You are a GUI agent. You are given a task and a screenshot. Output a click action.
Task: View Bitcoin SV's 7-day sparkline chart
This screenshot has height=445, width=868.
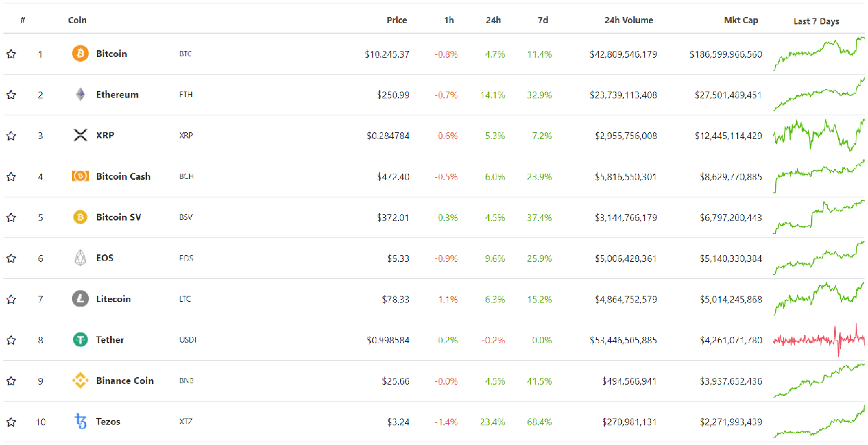[819, 217]
